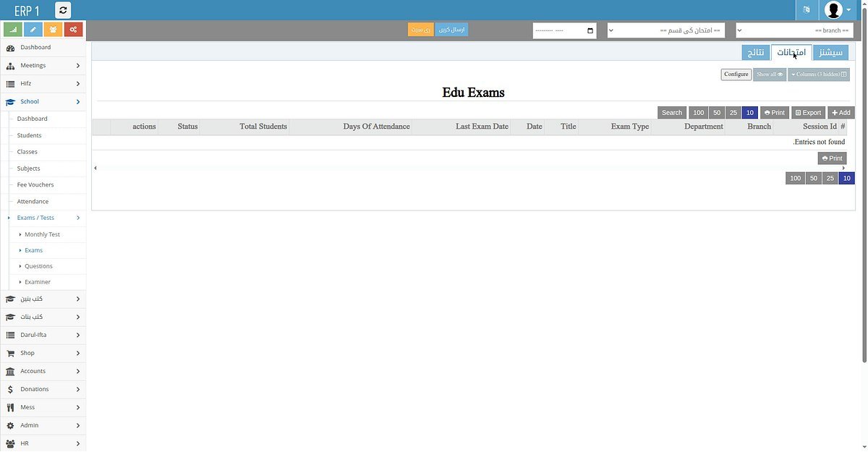Open the user avatar profile menu
Viewport: 868px width, 452px height.
838,10
